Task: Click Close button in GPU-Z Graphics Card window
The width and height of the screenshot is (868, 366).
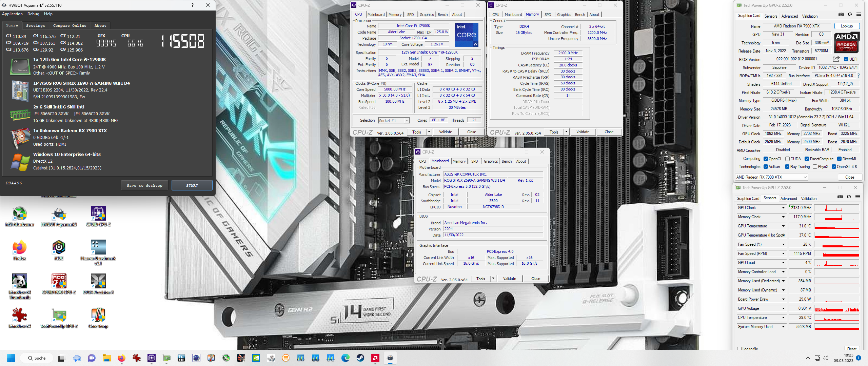Action: [850, 177]
